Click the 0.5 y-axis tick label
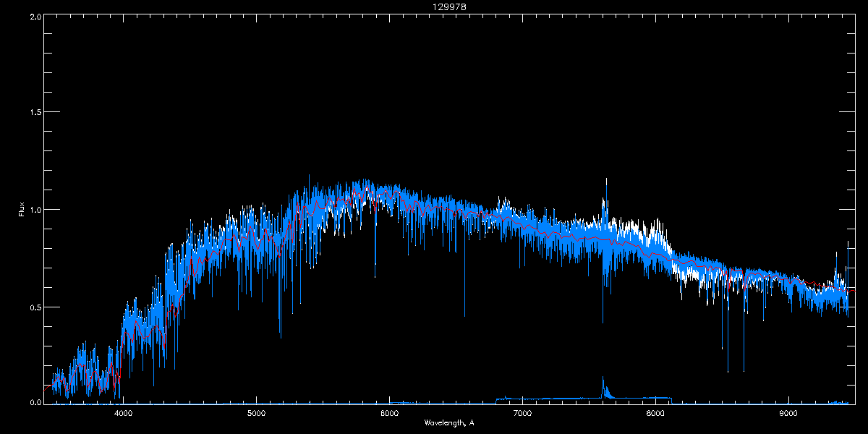This screenshot has width=868, height=434. point(35,307)
